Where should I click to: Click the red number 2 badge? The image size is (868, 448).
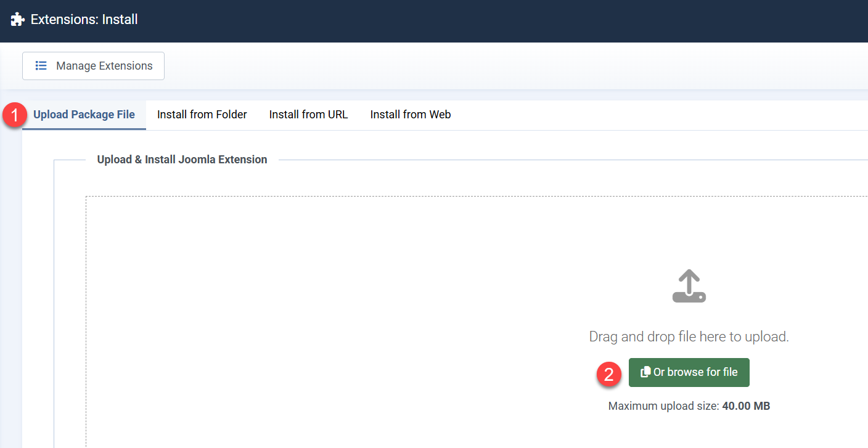[609, 374]
